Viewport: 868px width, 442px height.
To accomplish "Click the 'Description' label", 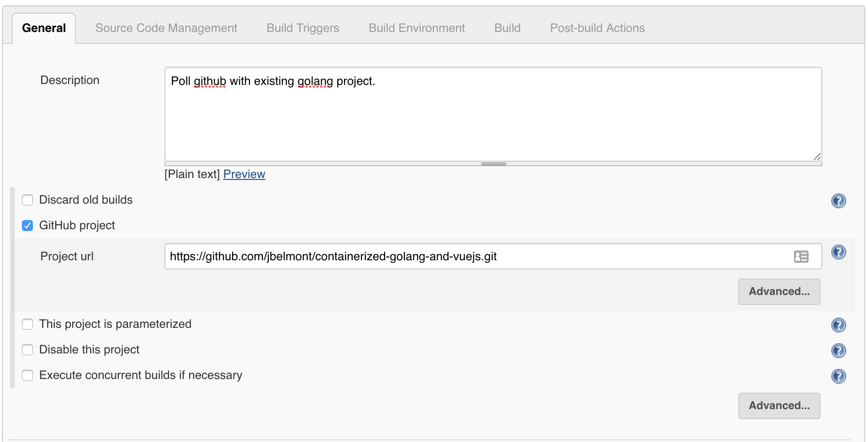I will pos(70,80).
